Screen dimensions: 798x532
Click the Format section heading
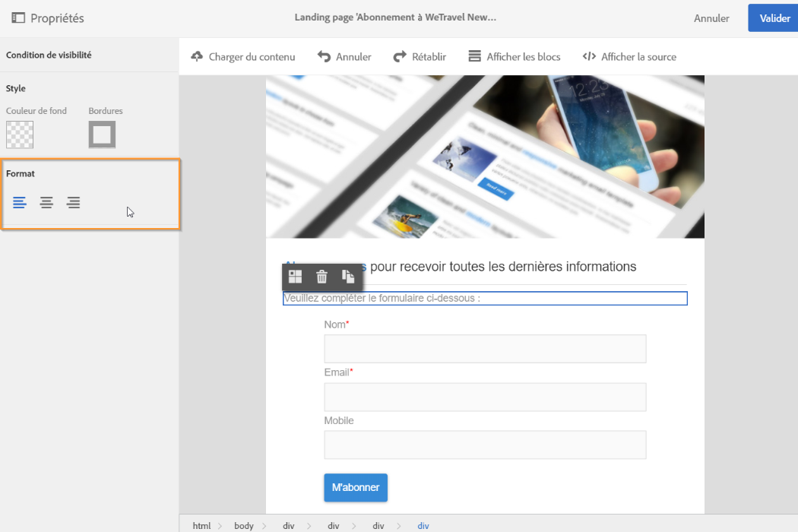click(21, 173)
